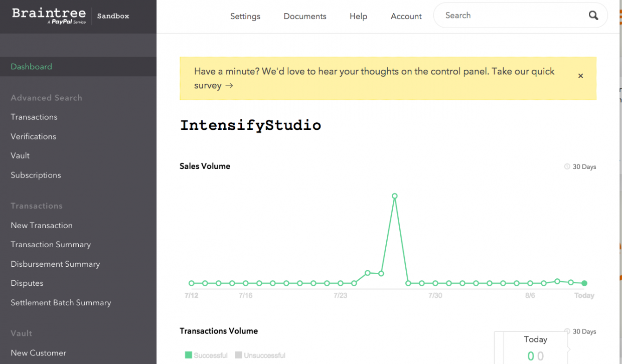Toggle the Successful legend square
Screen dimensions: 622x364
pyautogui.click(x=189, y=355)
